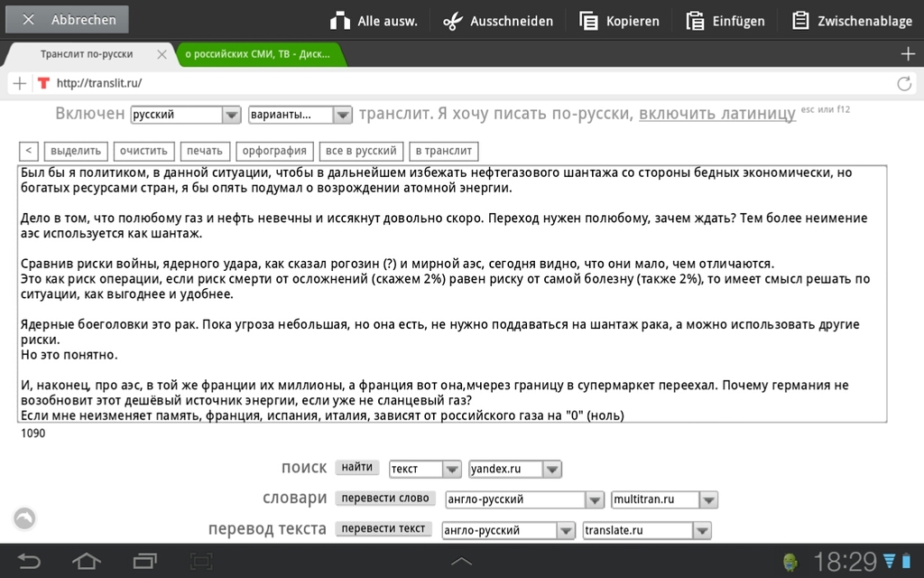
Task: Tap the battery status icon
Action: click(906, 561)
